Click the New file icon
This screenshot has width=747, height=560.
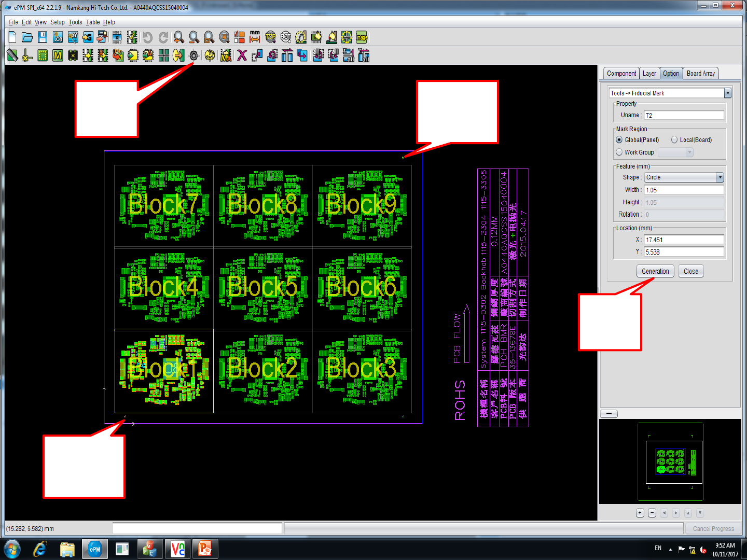(12, 37)
